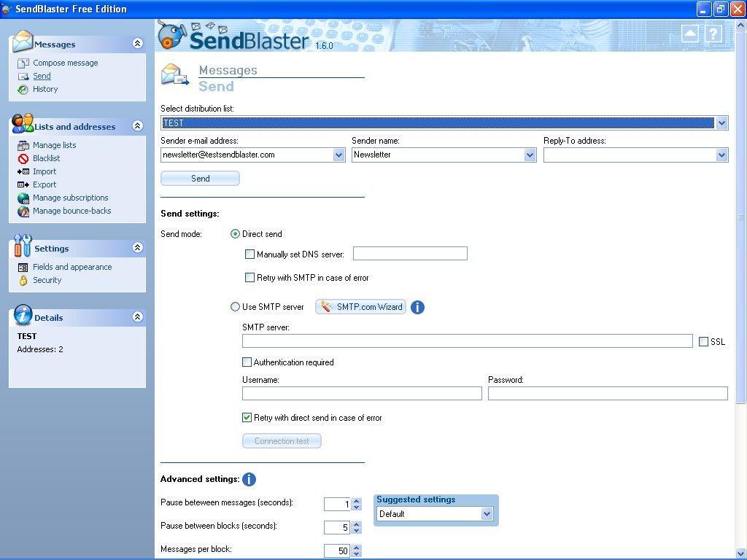Select the Direct send radio button

pos(235,234)
